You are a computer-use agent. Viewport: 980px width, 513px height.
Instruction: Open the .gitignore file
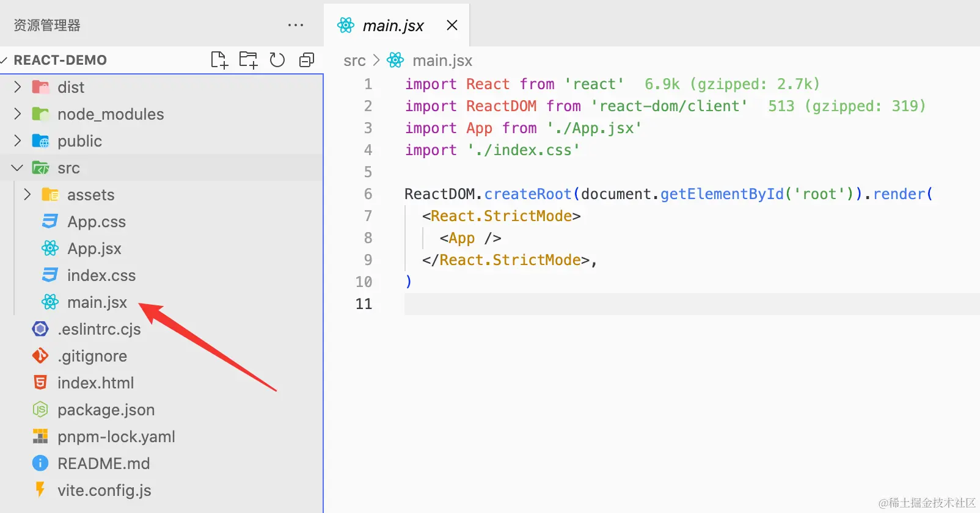92,356
